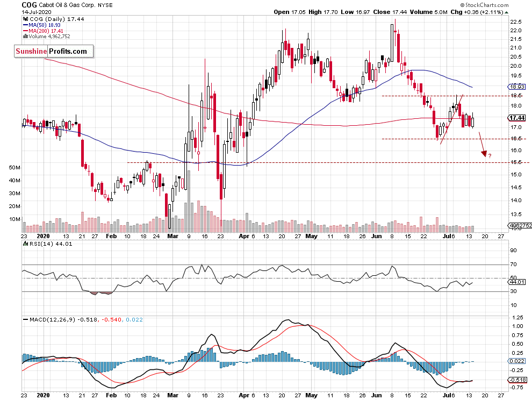Click the Apr label on MACD axis
The height and width of the screenshot is (400, 532).
[x=244, y=395]
